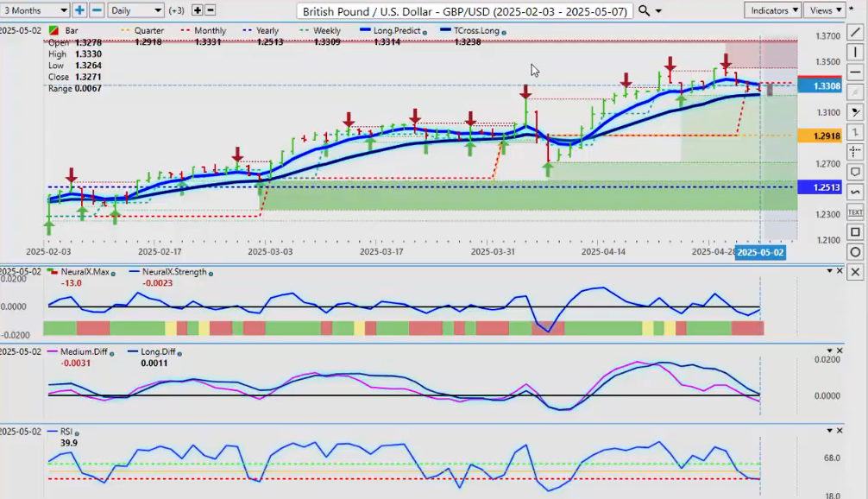The height and width of the screenshot is (499, 868).
Task: Open the Daily timeframe dropdown
Action: tap(135, 10)
